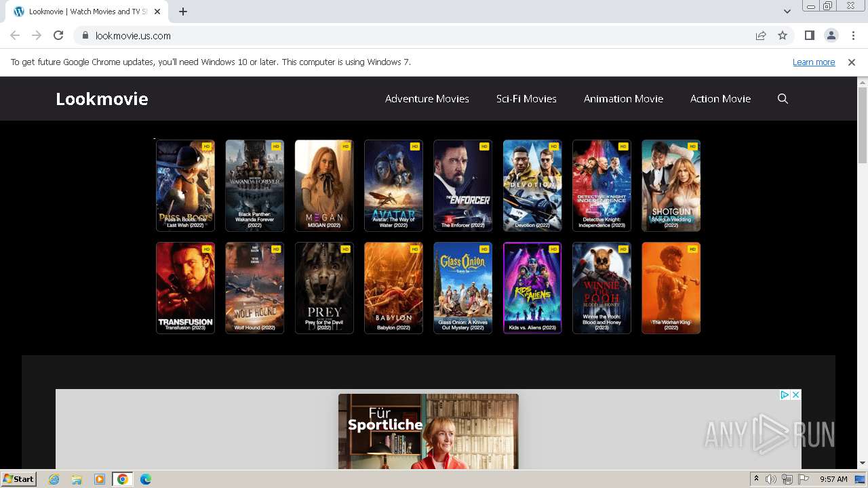Open Babylon (2022) movie poster

(393, 288)
